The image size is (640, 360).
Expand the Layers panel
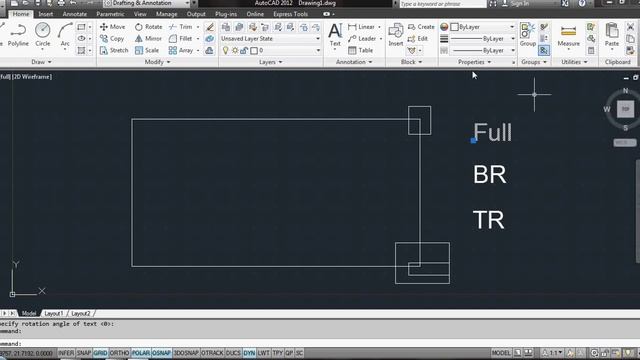pos(271,62)
